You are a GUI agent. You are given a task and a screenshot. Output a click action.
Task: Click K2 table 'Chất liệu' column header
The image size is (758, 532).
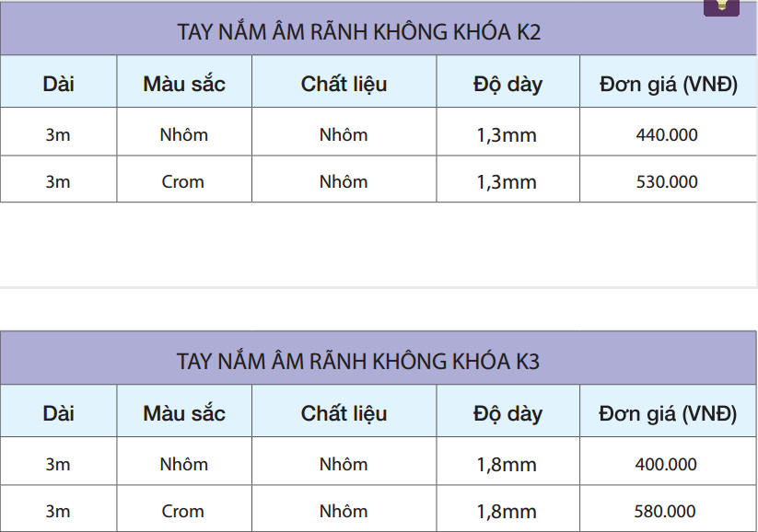344,82
